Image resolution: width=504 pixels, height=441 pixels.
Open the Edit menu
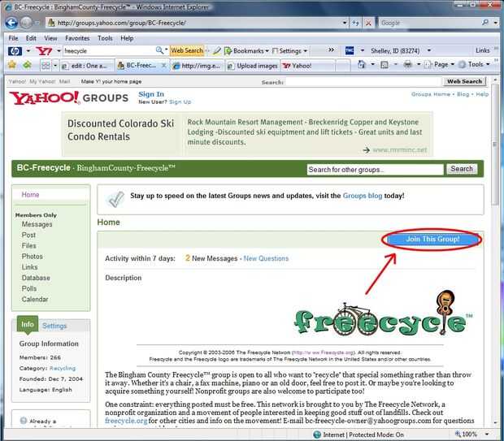coord(31,38)
